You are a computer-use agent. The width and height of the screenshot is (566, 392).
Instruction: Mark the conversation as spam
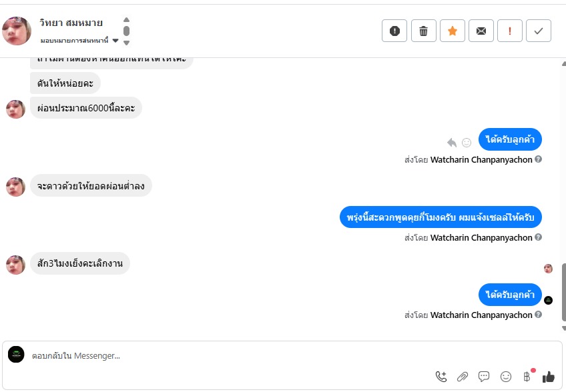pyautogui.click(x=394, y=31)
